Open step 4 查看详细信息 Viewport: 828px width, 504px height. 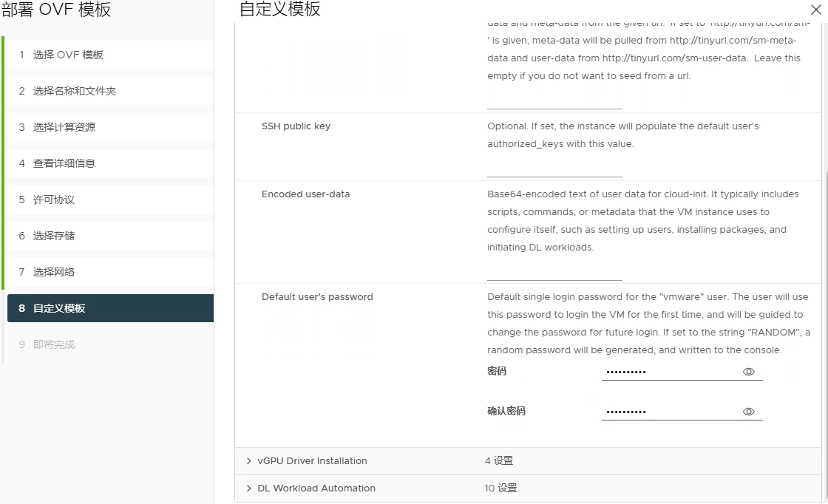(x=64, y=163)
